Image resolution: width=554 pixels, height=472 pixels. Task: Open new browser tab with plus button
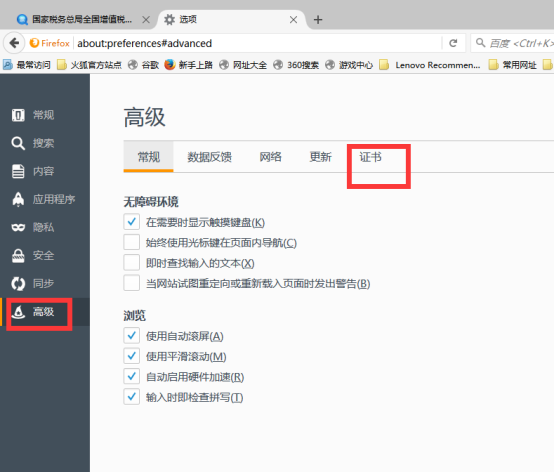pyautogui.click(x=318, y=20)
